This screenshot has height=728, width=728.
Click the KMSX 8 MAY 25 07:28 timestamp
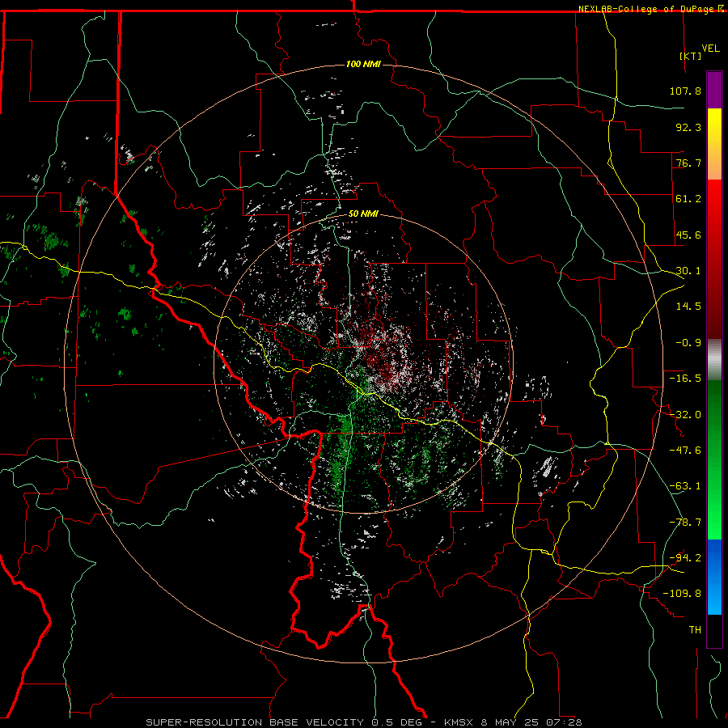click(x=513, y=722)
